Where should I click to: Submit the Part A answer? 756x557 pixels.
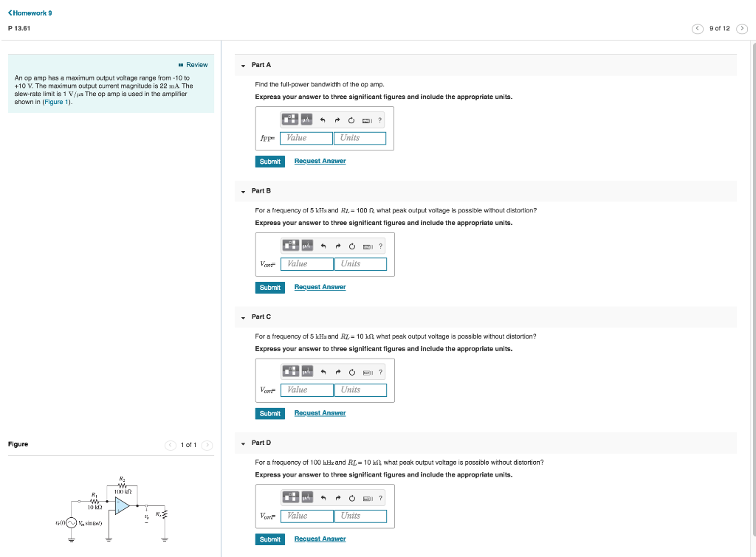[269, 161]
